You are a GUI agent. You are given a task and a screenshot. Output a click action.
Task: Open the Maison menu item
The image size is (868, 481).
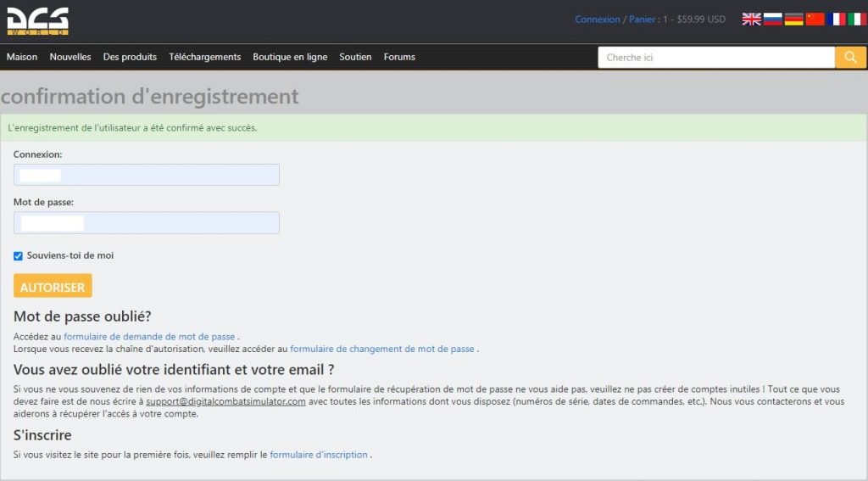tap(22, 57)
